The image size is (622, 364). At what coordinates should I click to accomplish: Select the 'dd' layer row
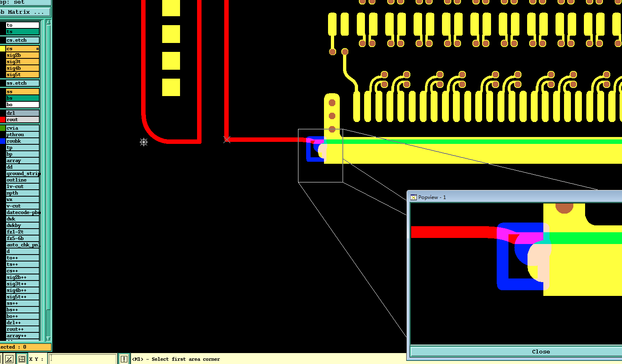(23, 167)
